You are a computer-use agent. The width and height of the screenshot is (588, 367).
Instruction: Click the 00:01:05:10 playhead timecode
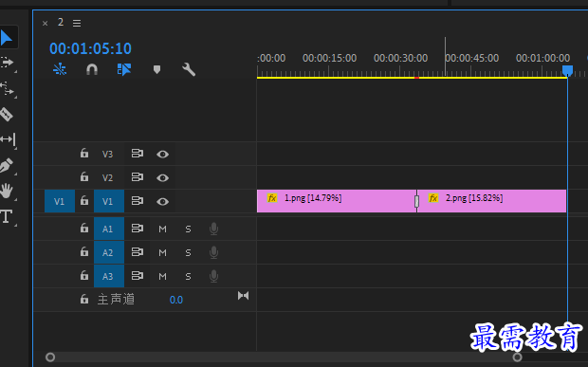pyautogui.click(x=90, y=48)
